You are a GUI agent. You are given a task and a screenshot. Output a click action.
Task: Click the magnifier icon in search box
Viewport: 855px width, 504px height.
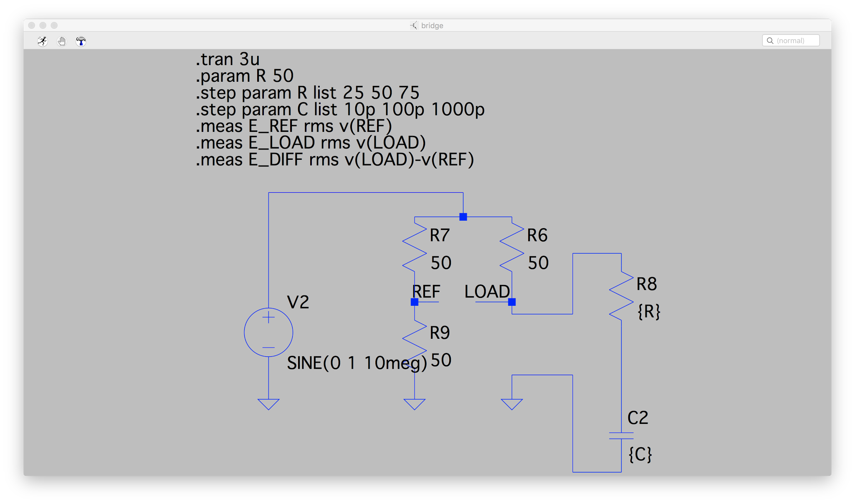(770, 40)
